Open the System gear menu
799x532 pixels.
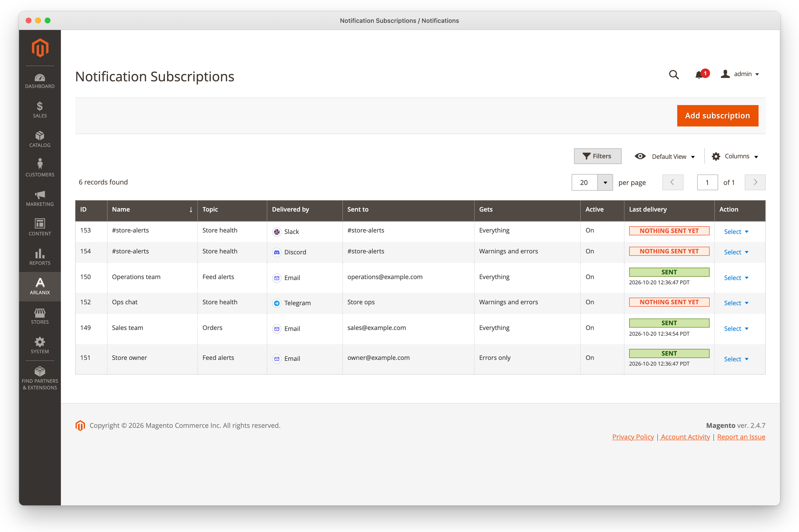point(40,345)
